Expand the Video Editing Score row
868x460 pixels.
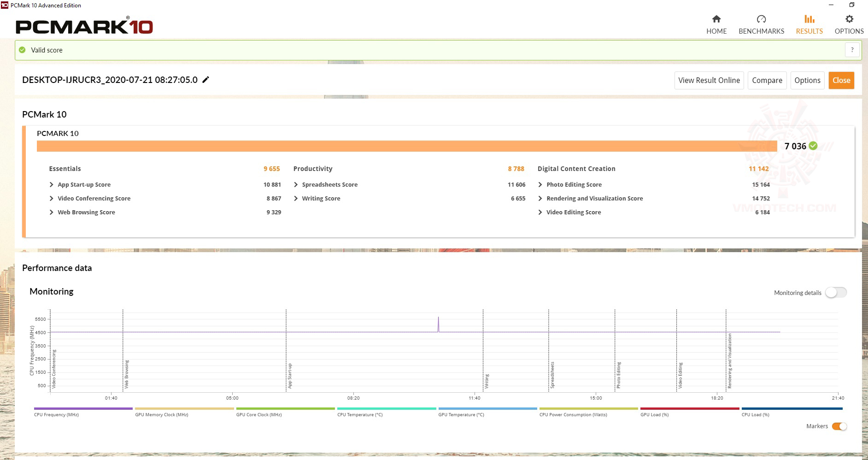click(x=569, y=212)
